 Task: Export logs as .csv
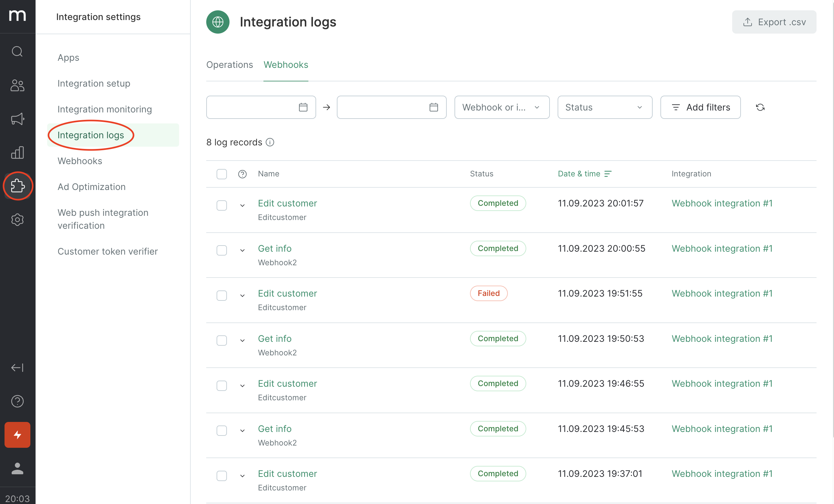point(774,22)
